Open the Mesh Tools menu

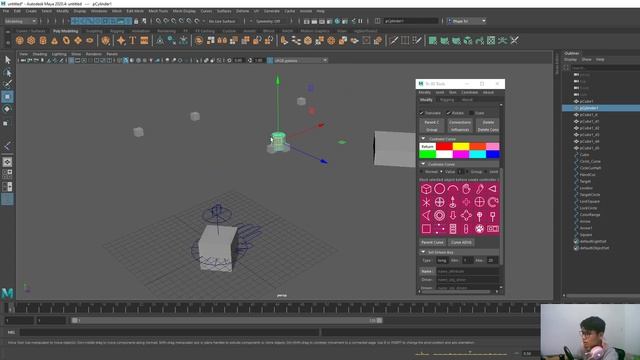click(158, 11)
